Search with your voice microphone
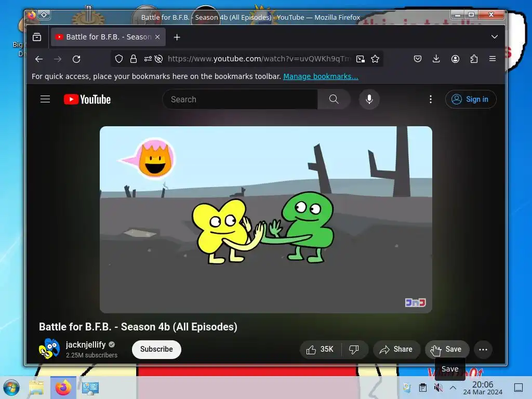The width and height of the screenshot is (532, 399). pyautogui.click(x=369, y=99)
